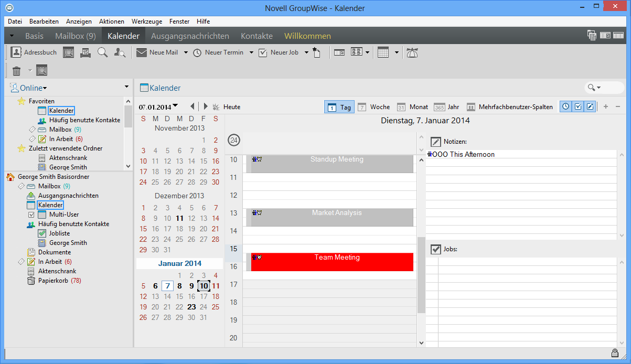Go to previous day with left arrow
631x364 pixels.
[x=192, y=106]
